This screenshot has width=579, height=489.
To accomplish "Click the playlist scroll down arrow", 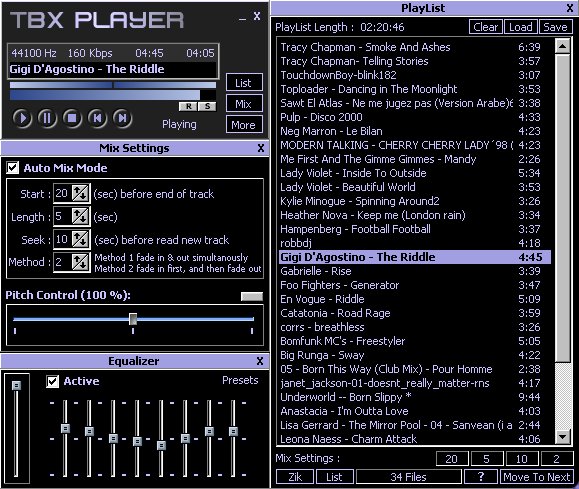I will click(x=562, y=437).
